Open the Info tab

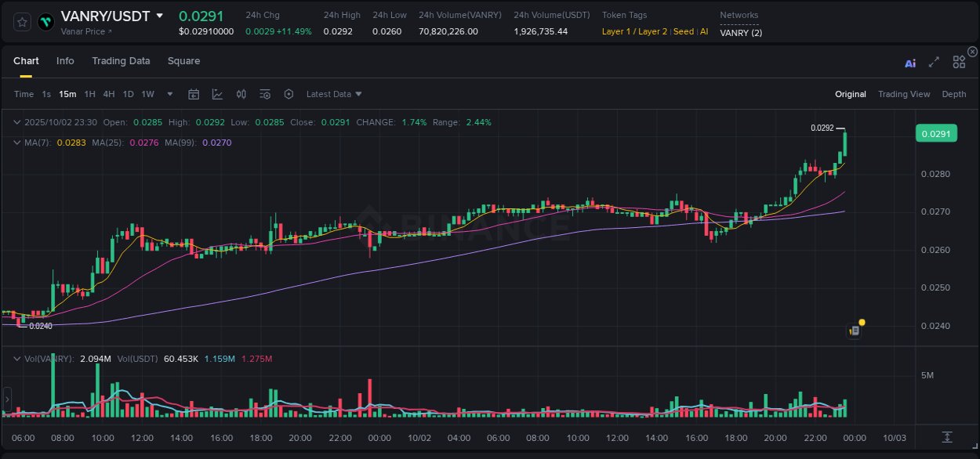coord(65,60)
